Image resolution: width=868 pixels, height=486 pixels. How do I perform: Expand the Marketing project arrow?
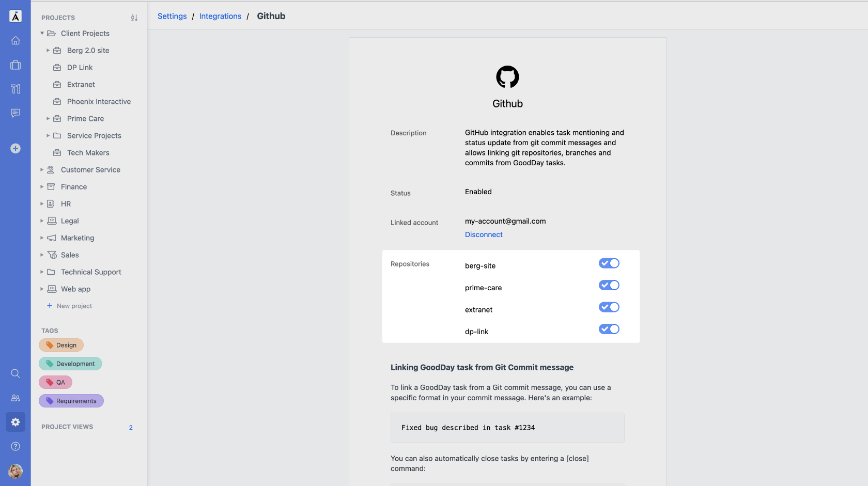point(42,238)
